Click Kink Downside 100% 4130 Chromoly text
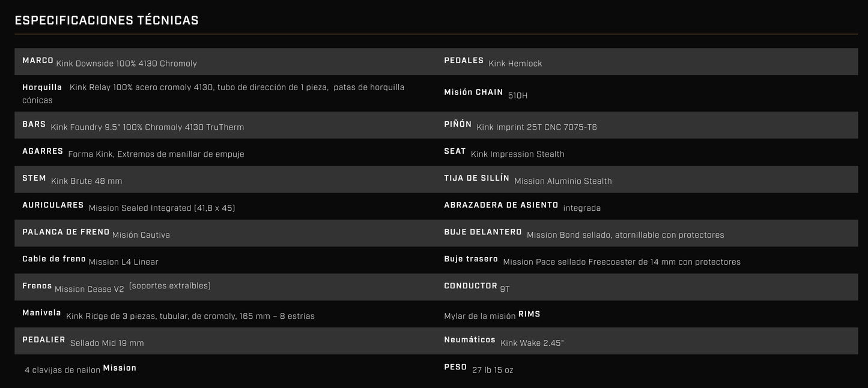This screenshot has height=388, width=868. point(126,64)
